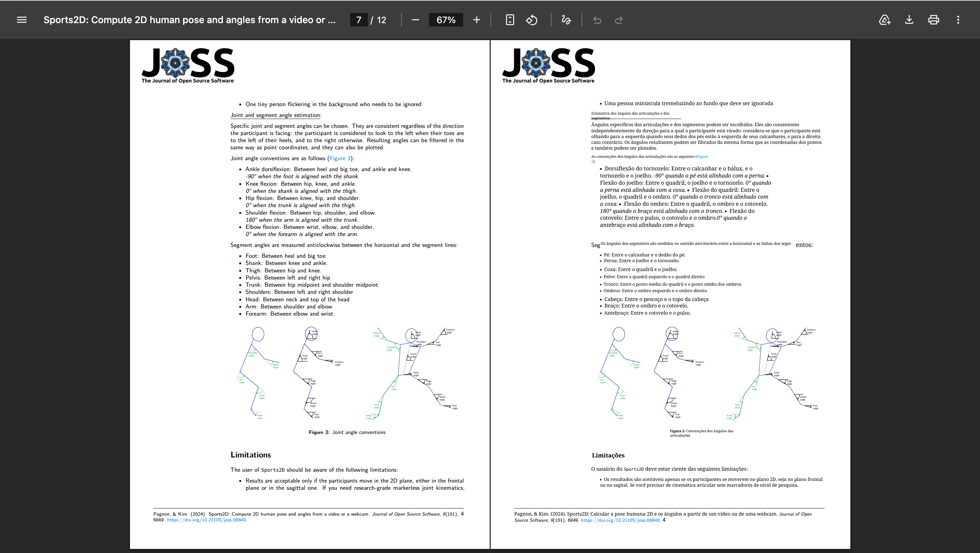Download the PDF file
The height and width of the screenshot is (553, 980).
click(x=909, y=20)
